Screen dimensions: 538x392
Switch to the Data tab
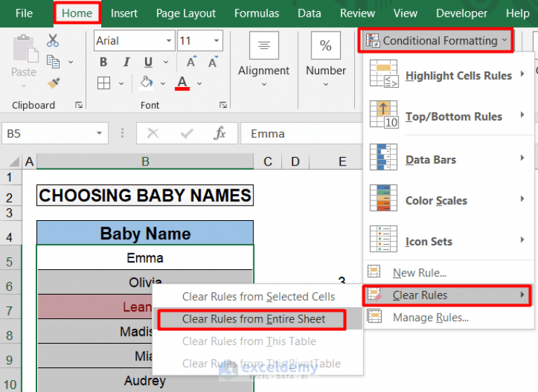coord(309,13)
